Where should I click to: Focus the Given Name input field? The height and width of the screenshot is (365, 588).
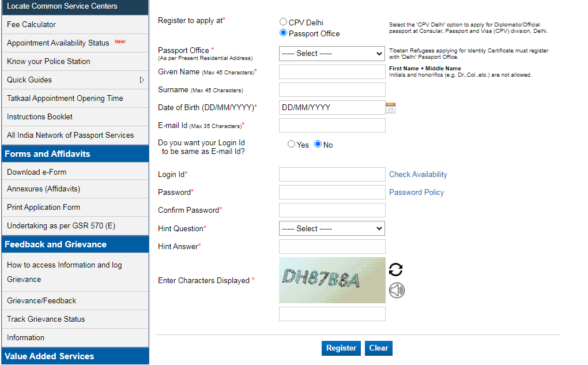pyautogui.click(x=332, y=72)
